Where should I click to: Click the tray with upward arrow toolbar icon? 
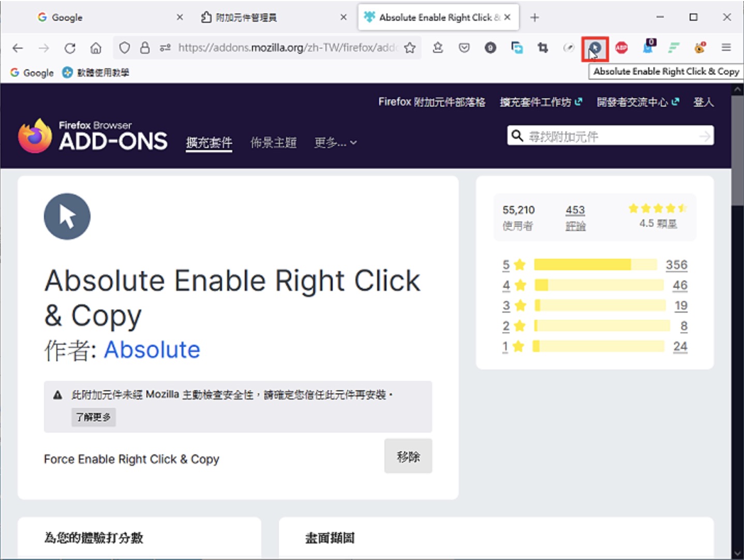[x=438, y=48]
